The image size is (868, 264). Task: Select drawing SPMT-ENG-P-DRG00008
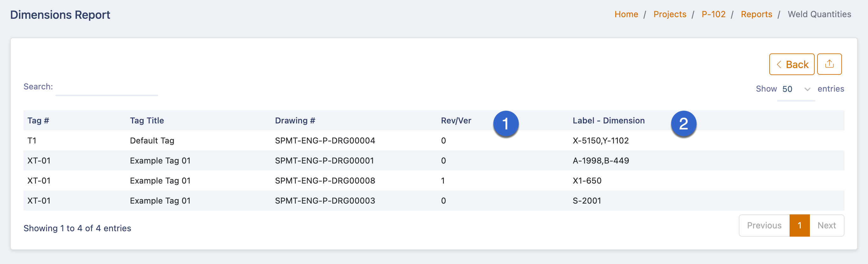click(x=325, y=181)
